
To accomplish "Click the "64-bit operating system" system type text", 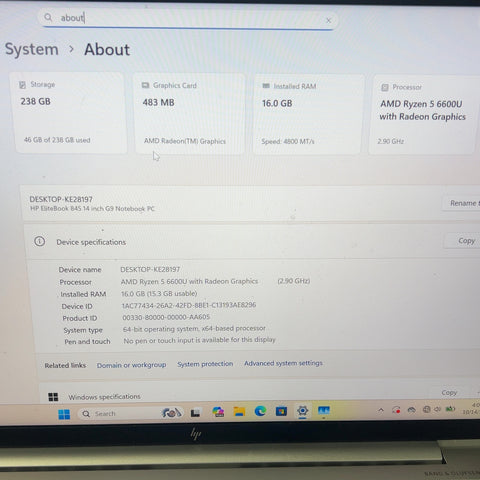I will coord(194,329).
